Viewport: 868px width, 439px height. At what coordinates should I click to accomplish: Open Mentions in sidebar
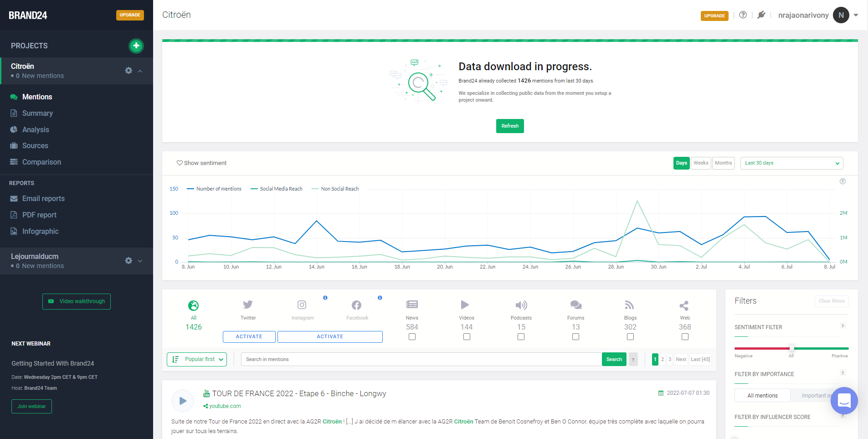pyautogui.click(x=37, y=97)
